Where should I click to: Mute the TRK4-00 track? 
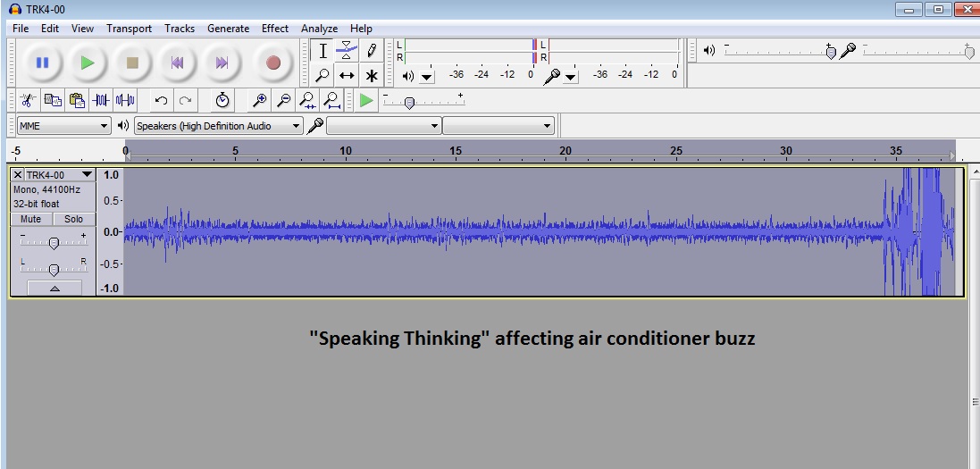tap(30, 219)
